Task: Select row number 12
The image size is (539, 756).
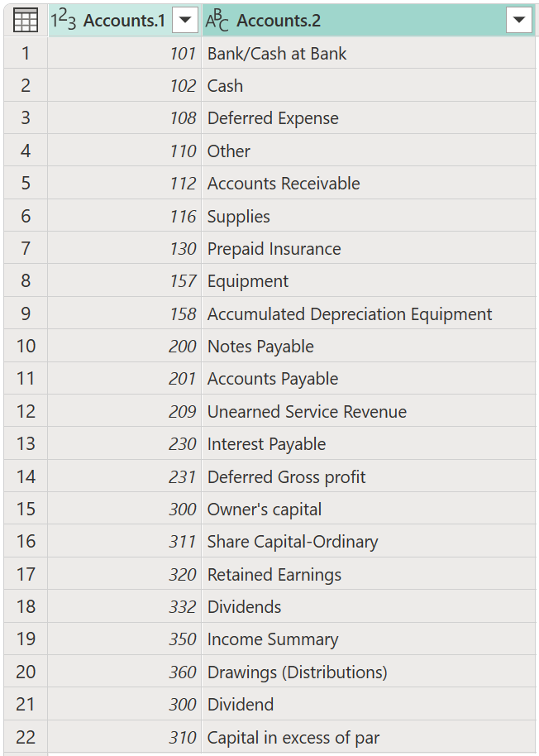Action: [x=26, y=411]
